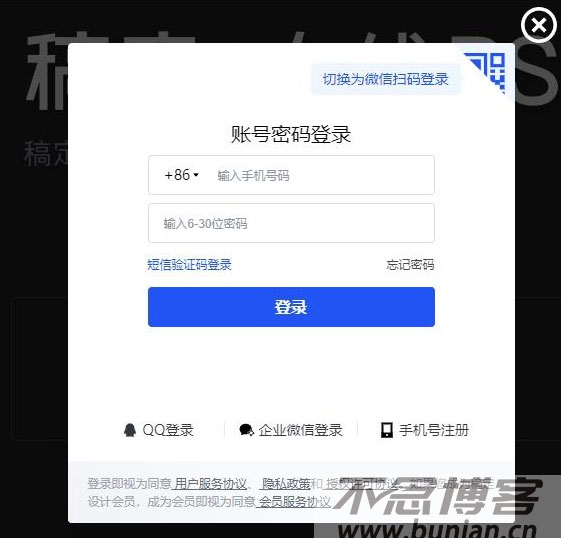Viewport: 561px width, 538px height.
Task: Open the 授权许可协议 license agreement link
Action: click(361, 484)
